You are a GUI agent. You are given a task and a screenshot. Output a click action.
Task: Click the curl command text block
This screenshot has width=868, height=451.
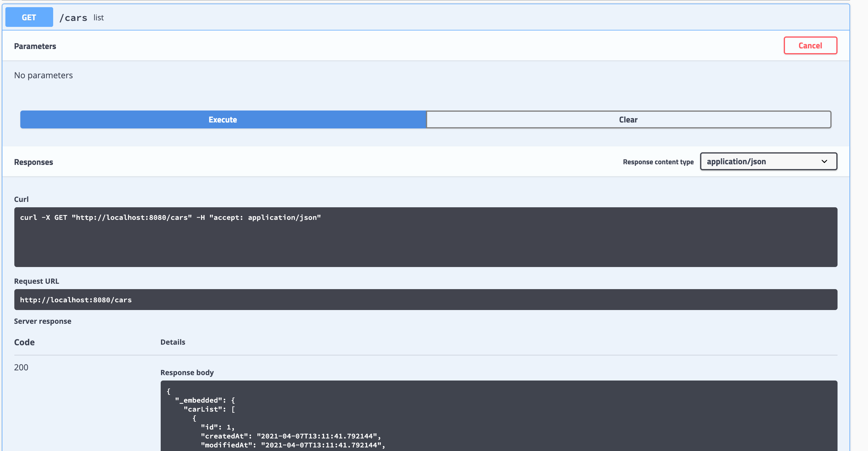426,237
